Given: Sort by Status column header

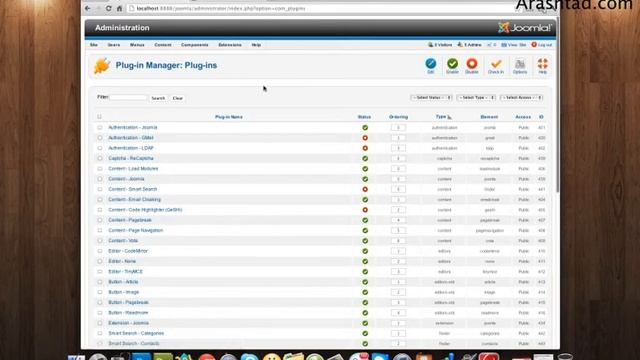Looking at the screenshot, I should (x=364, y=117).
